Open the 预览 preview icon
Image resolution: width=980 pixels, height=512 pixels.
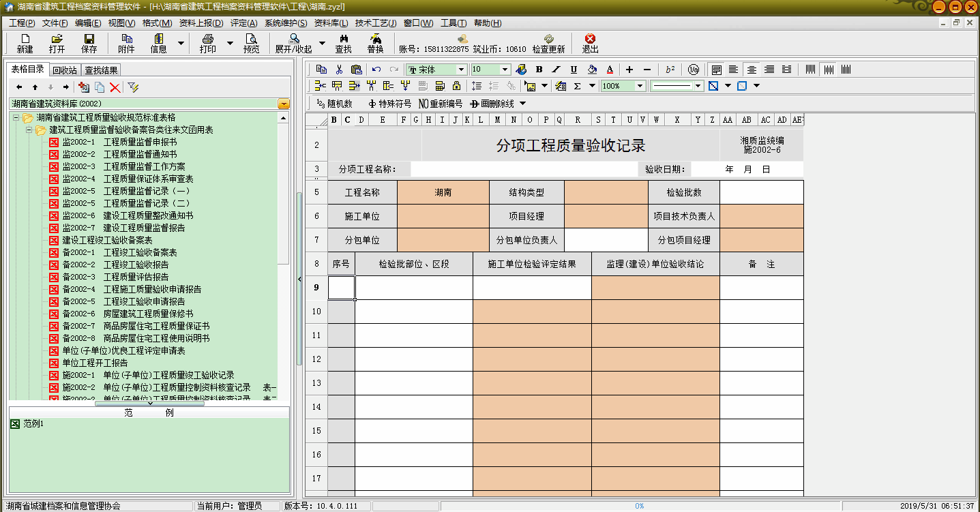tap(252, 42)
